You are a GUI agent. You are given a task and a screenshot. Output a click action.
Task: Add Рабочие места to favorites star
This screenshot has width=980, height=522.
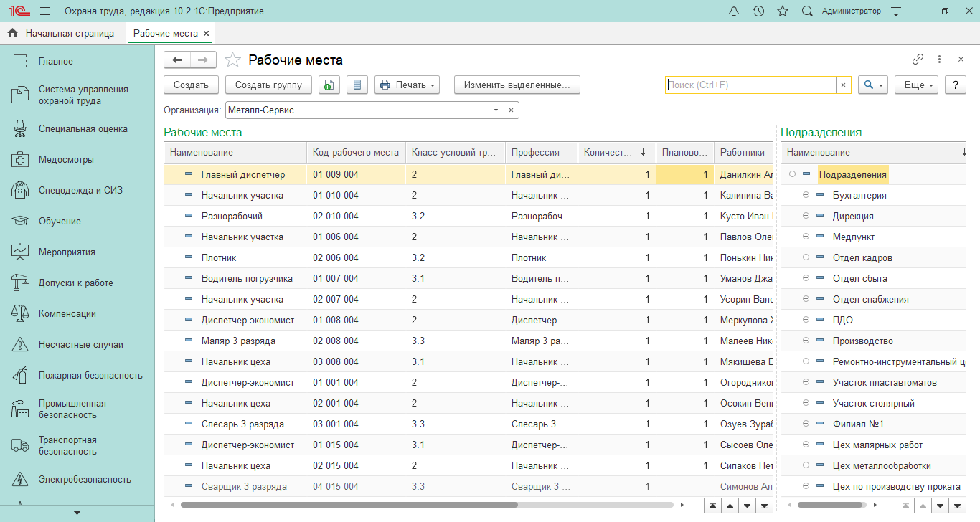click(232, 60)
